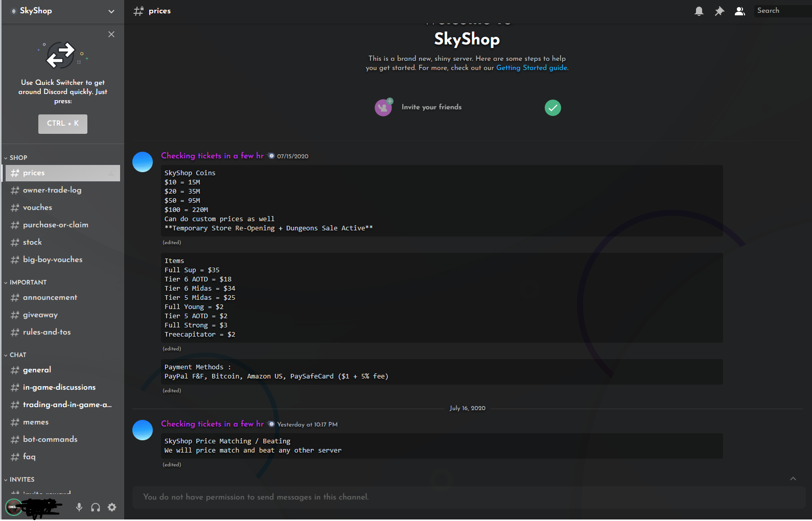
Task: Click the scroll-up chevron above message box
Action: [x=793, y=479]
